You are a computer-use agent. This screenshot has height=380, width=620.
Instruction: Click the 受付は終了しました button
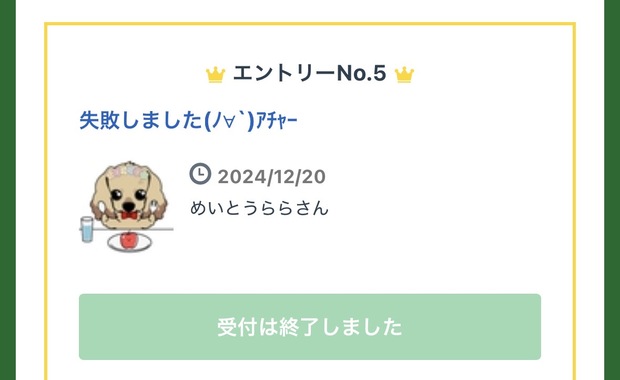(310, 327)
